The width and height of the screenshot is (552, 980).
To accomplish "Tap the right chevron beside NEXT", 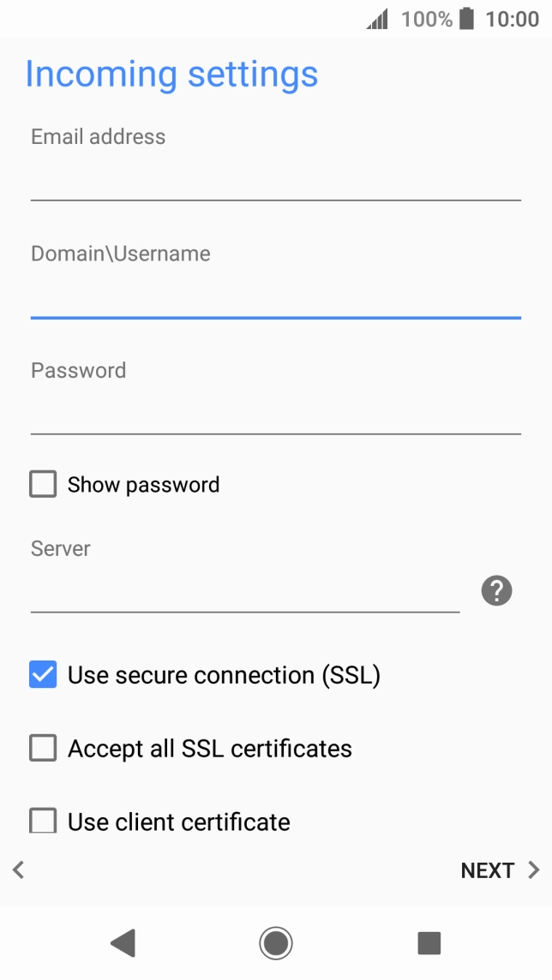I will [534, 870].
